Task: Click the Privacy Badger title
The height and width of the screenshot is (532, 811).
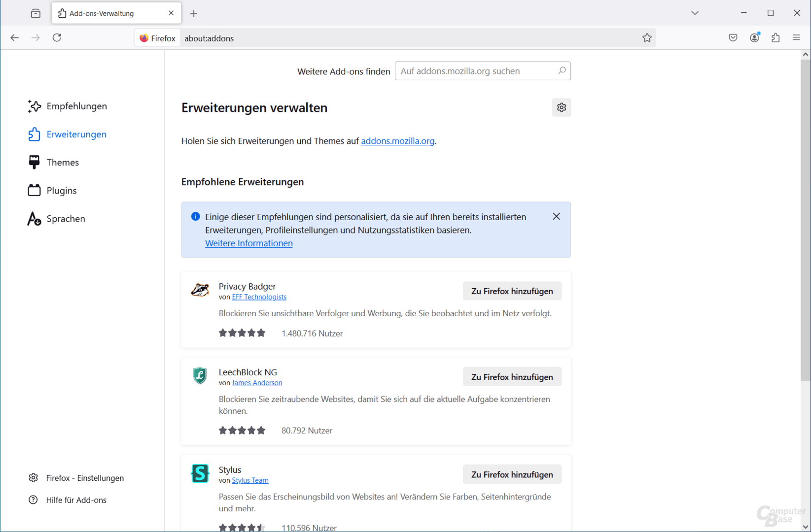Action: tap(247, 286)
